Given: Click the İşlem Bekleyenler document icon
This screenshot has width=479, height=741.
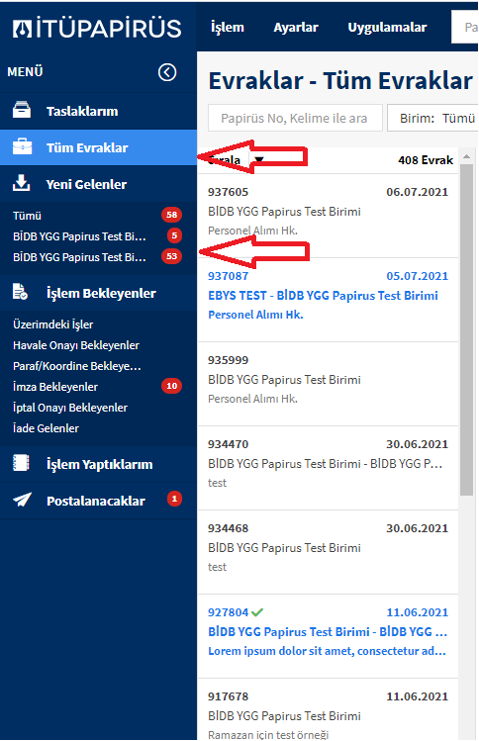Looking at the screenshot, I should coord(20,292).
